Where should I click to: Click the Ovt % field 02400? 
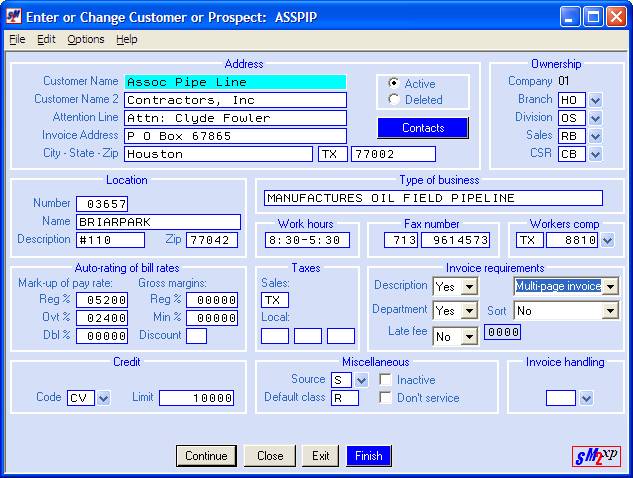(102, 318)
